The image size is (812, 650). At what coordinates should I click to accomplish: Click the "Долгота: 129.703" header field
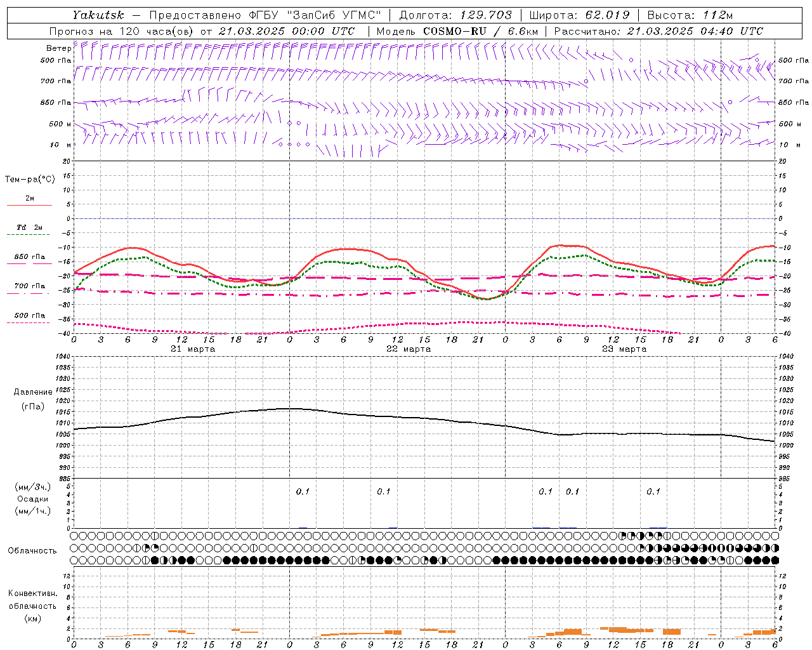point(455,15)
